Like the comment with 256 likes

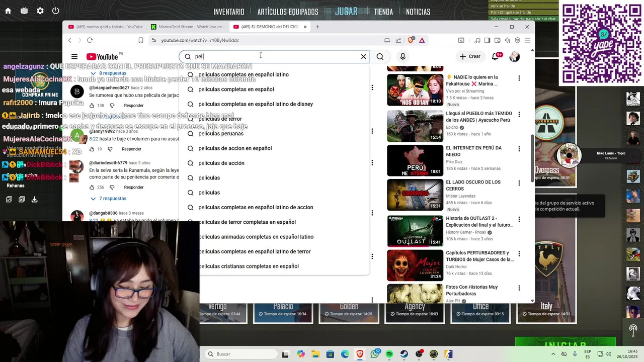tap(92, 188)
